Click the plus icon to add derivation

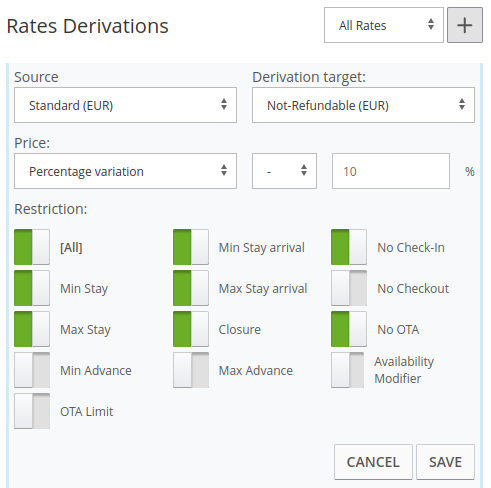pyautogui.click(x=465, y=25)
